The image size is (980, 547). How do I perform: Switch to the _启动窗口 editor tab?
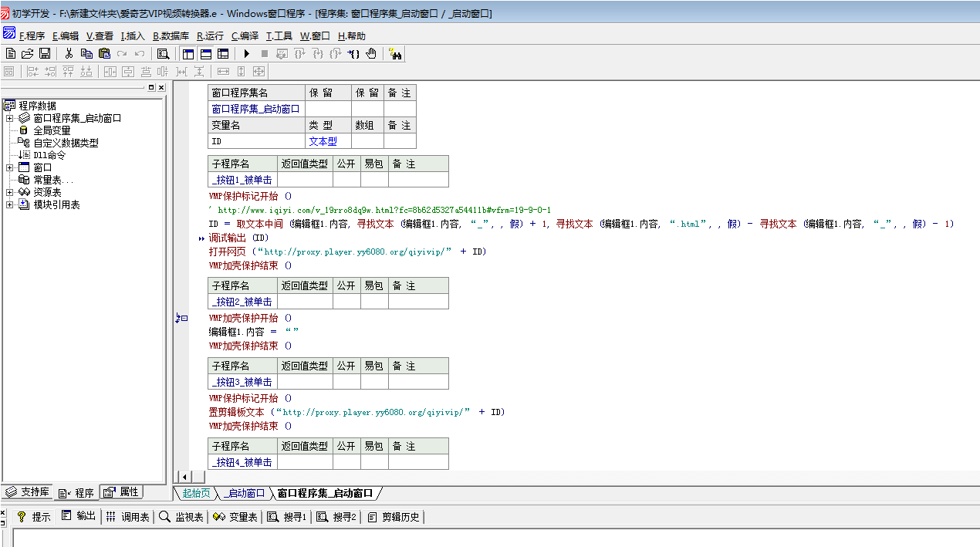pos(244,493)
